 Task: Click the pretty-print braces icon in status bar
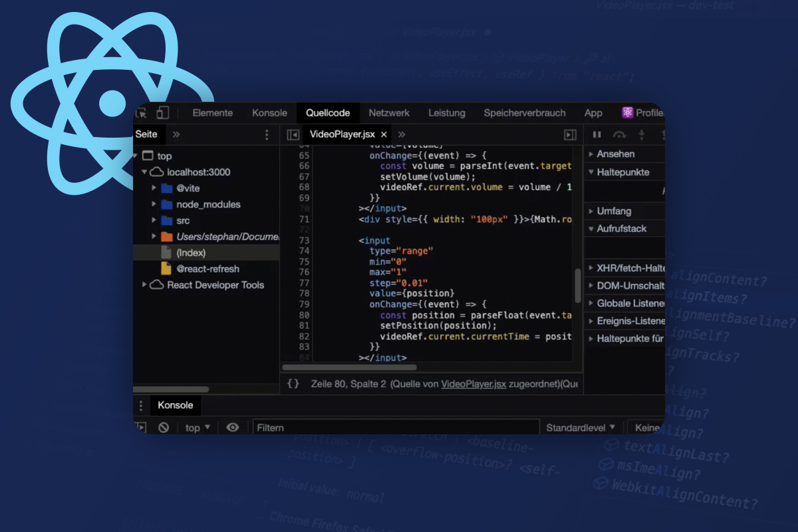tap(293, 384)
